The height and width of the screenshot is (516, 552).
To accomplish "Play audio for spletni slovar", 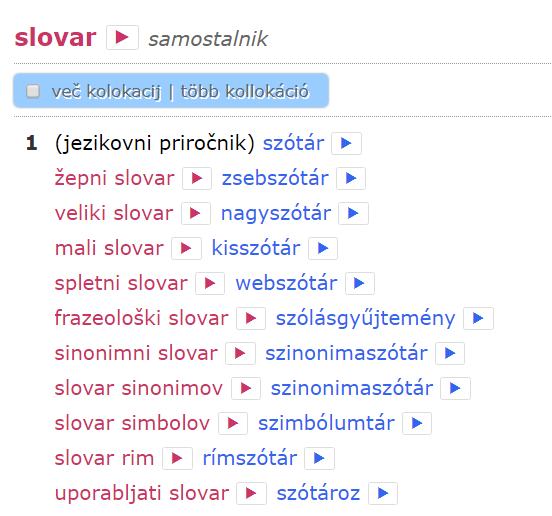I will point(210,283).
